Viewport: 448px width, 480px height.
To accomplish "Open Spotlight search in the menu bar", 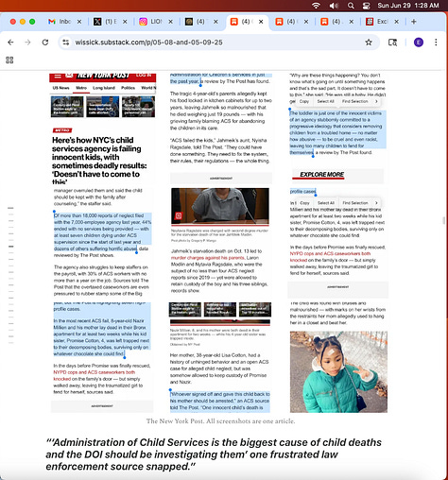I will click(351, 6).
